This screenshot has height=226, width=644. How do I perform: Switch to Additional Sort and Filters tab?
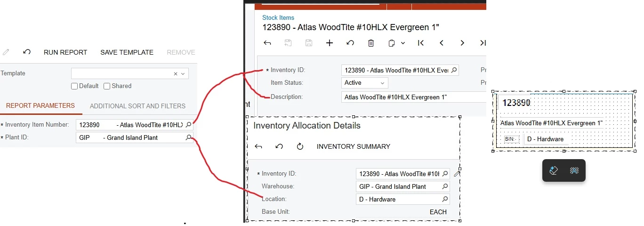[137, 106]
